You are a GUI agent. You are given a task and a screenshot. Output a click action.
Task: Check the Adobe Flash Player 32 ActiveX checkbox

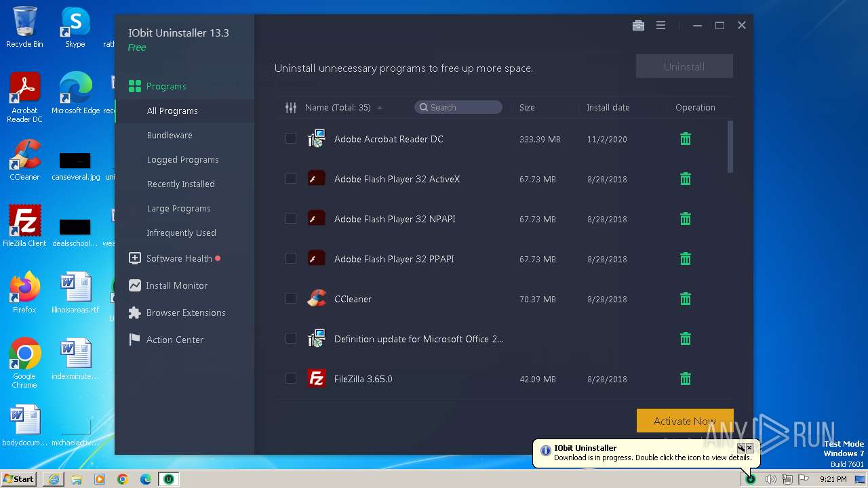[291, 179]
